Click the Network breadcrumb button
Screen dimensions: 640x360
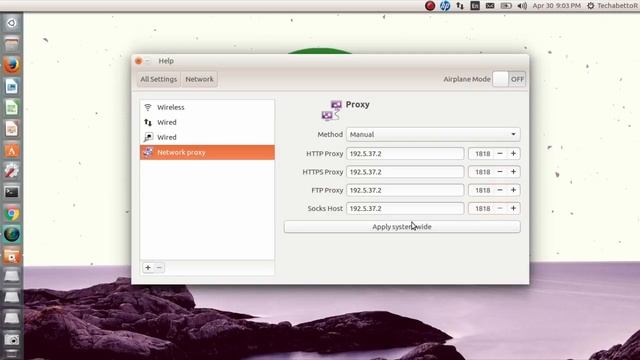(199, 79)
